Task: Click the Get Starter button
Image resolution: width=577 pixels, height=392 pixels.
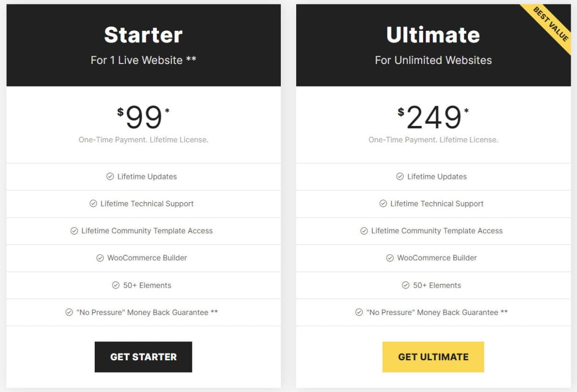Action: tap(143, 357)
